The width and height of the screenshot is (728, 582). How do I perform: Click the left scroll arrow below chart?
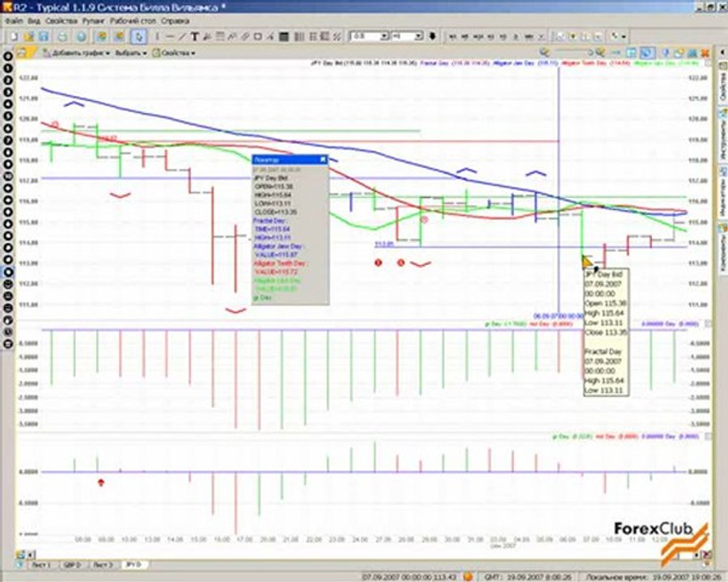[x=30, y=555]
